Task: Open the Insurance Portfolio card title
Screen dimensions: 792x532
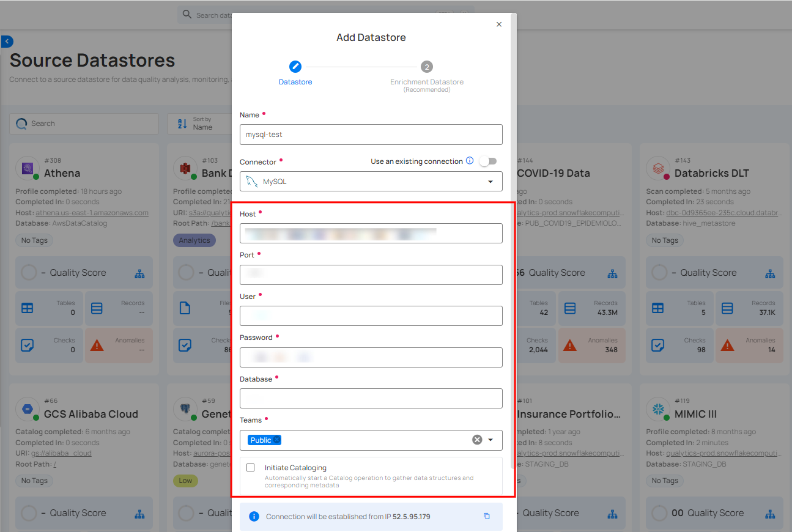Action: pos(569,414)
